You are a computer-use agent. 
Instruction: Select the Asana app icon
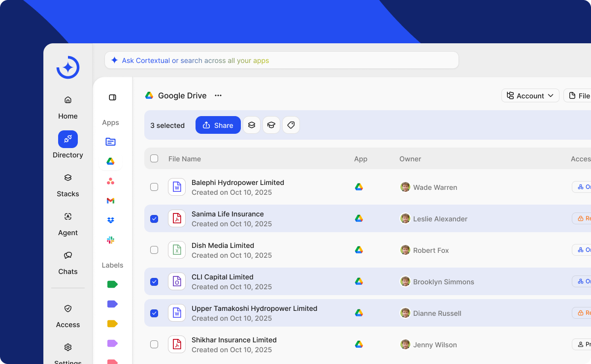pos(110,181)
